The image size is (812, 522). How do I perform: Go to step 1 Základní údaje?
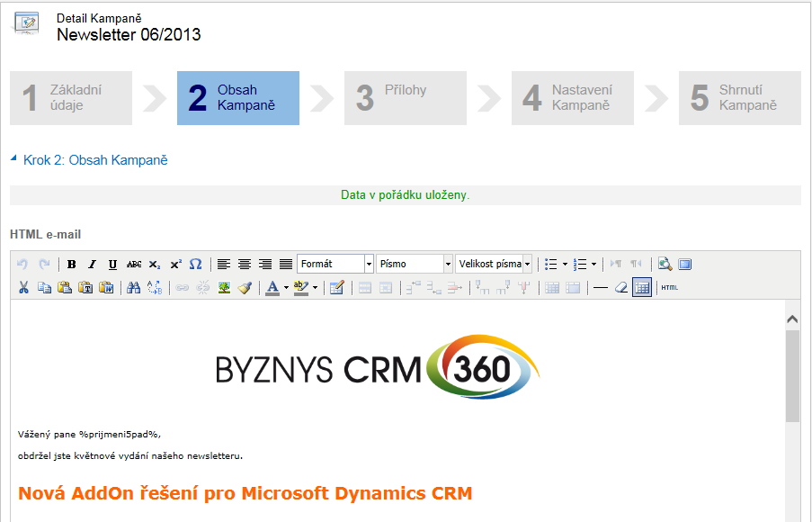(71, 98)
